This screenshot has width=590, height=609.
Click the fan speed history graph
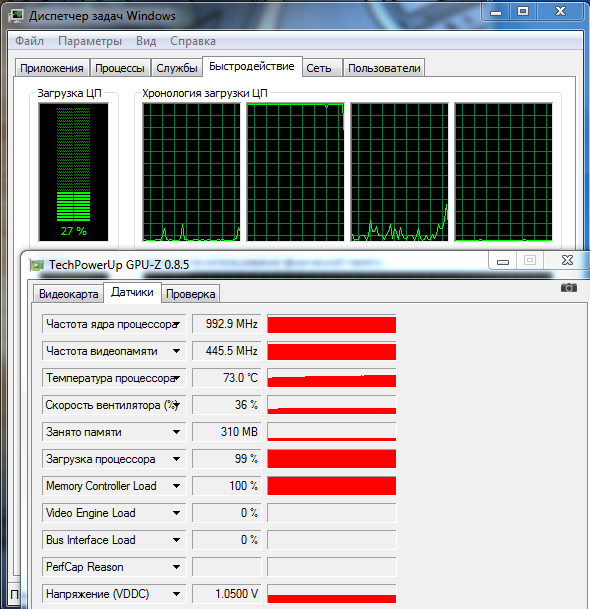pos(332,405)
